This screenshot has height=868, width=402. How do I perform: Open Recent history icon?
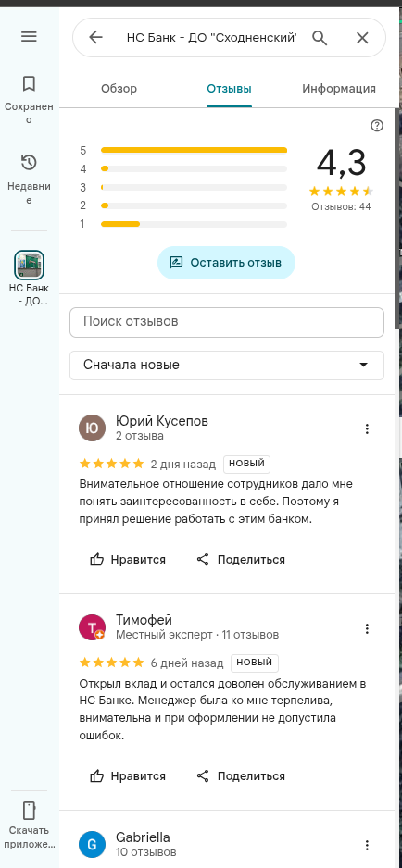tap(29, 163)
